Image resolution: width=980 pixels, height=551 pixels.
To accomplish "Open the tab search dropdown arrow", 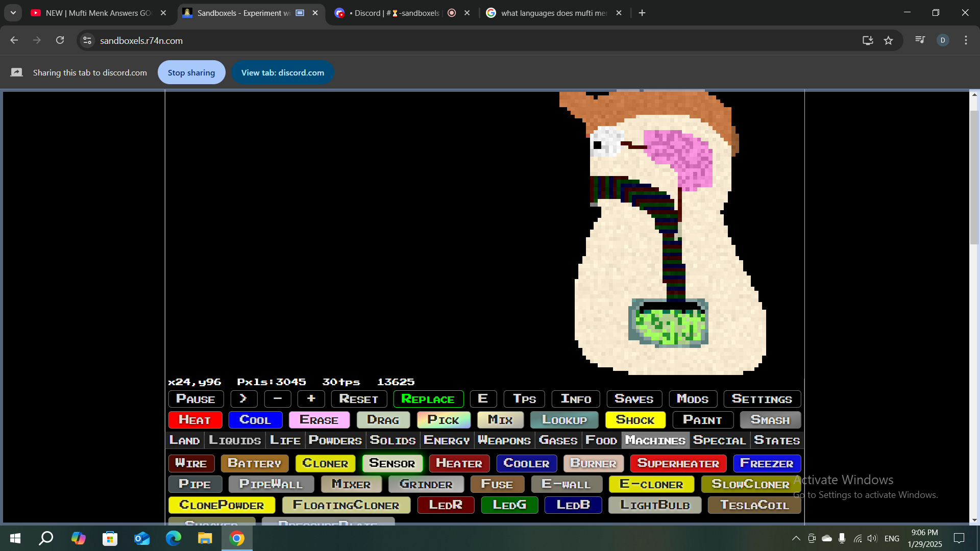I will (x=13, y=13).
